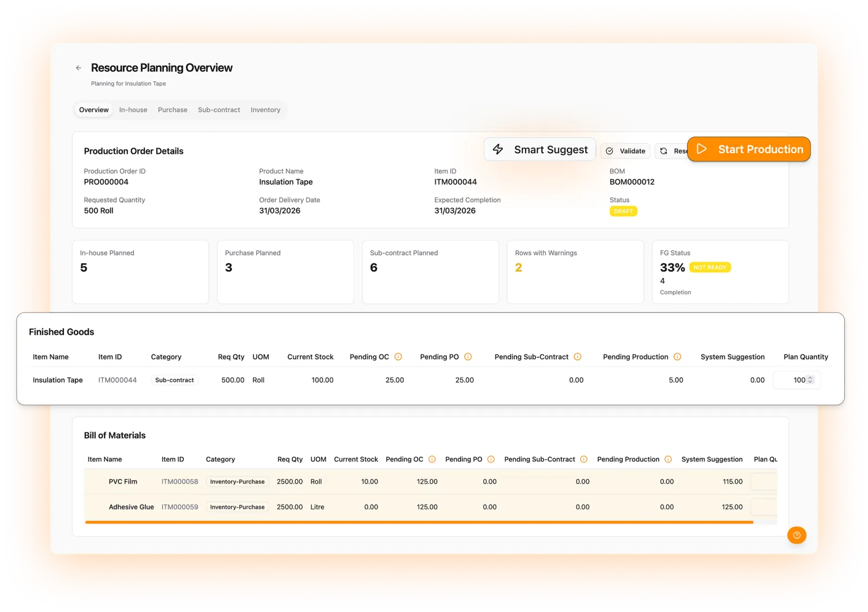Show info for Bill of Materials Pending Production
This screenshot has width=868, height=612.
pyautogui.click(x=668, y=459)
